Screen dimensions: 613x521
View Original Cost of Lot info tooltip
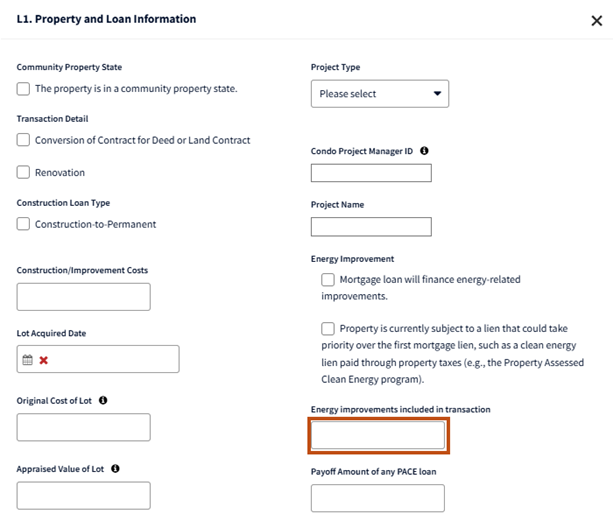[103, 400]
